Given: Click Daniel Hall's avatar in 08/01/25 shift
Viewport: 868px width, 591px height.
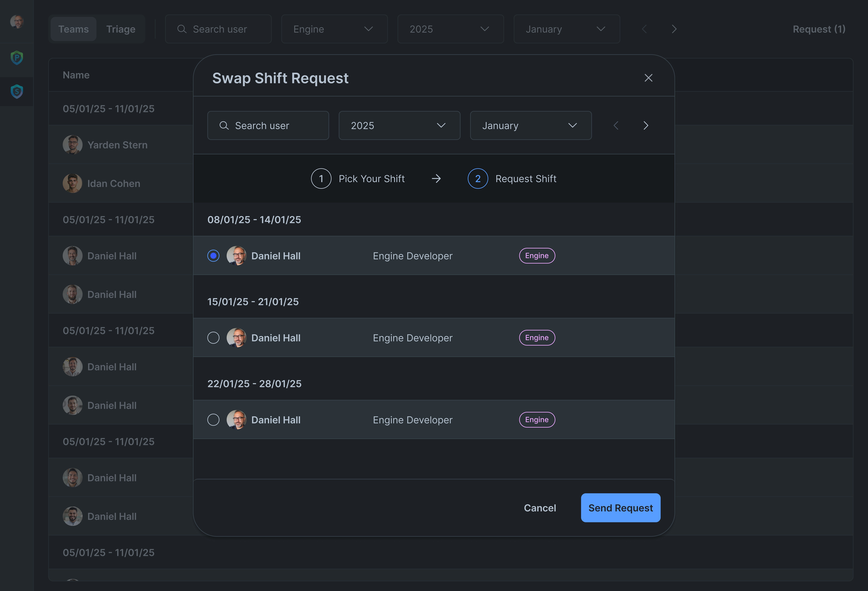Looking at the screenshot, I should pos(236,256).
